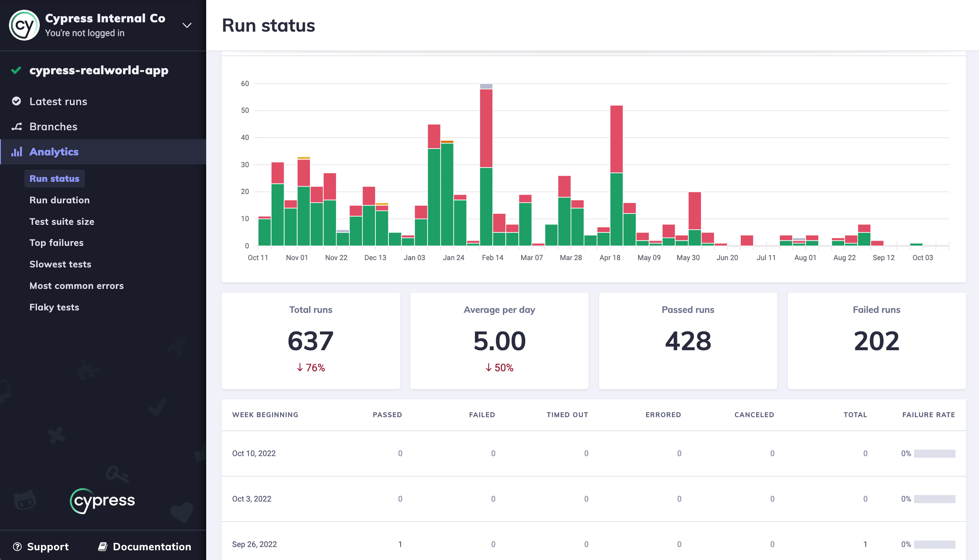This screenshot has height=560, width=979.
Task: Open the Run duration analytics page
Action: click(60, 200)
